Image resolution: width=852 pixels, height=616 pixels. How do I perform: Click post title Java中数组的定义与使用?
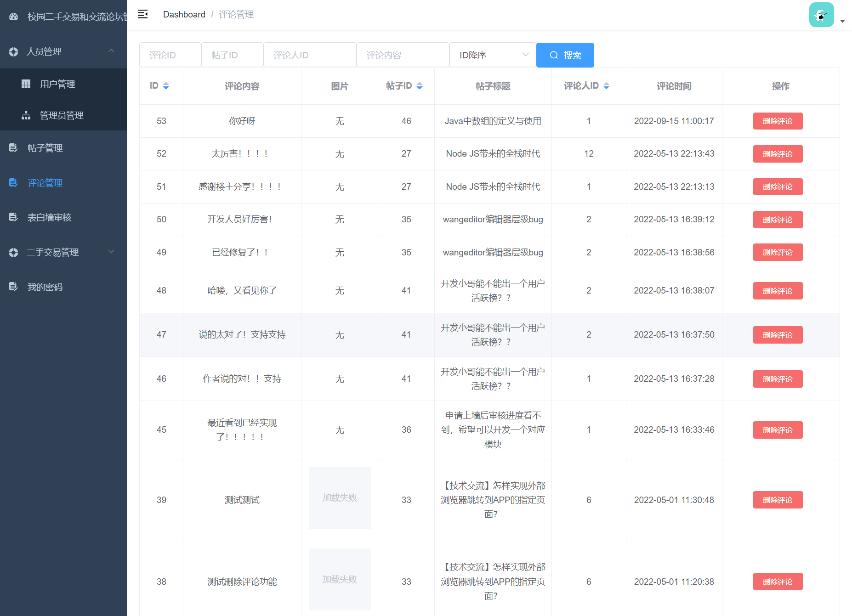[493, 121]
